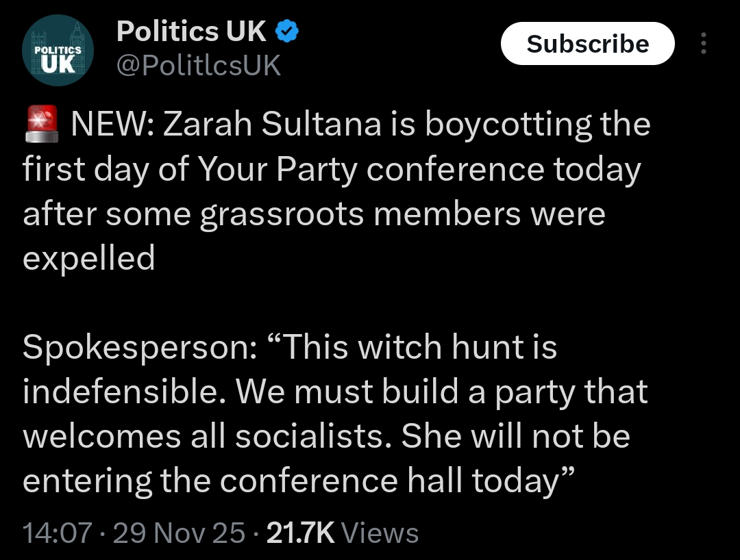
Task: Open the Politics UK display name
Action: point(191,31)
